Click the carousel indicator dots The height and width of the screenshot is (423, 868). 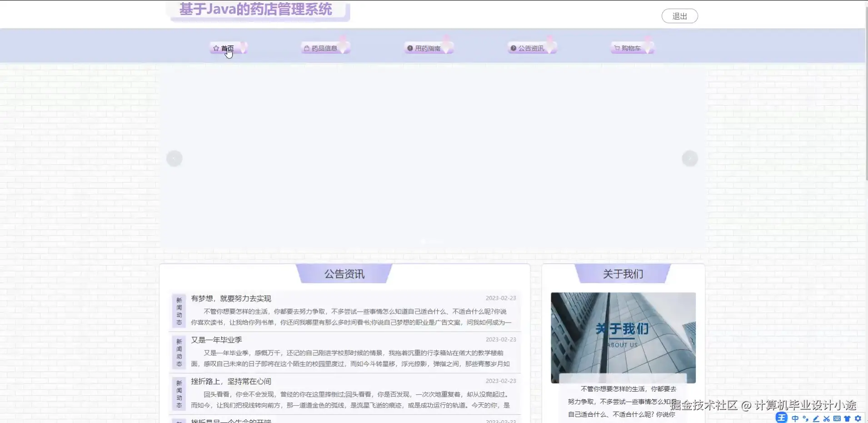[x=432, y=242]
